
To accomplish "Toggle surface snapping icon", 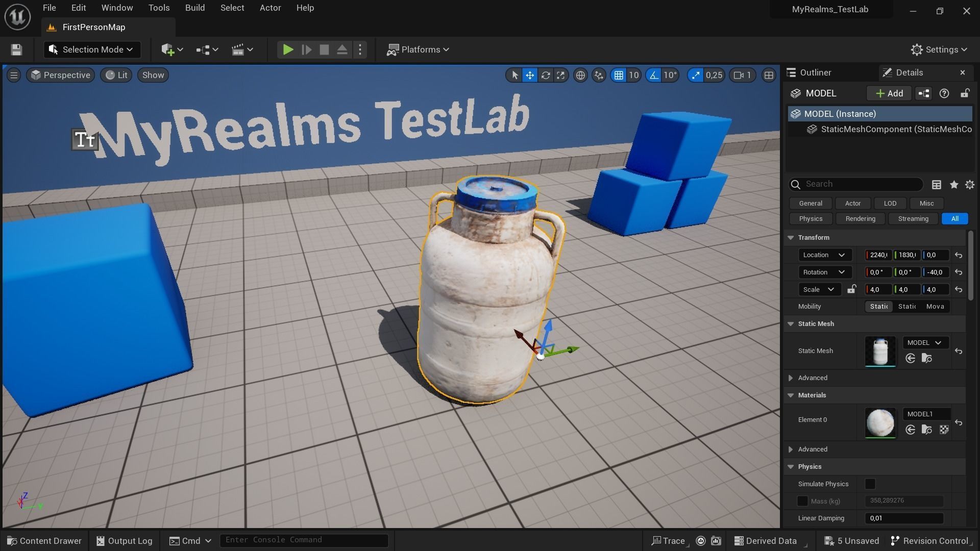I will [x=599, y=76].
